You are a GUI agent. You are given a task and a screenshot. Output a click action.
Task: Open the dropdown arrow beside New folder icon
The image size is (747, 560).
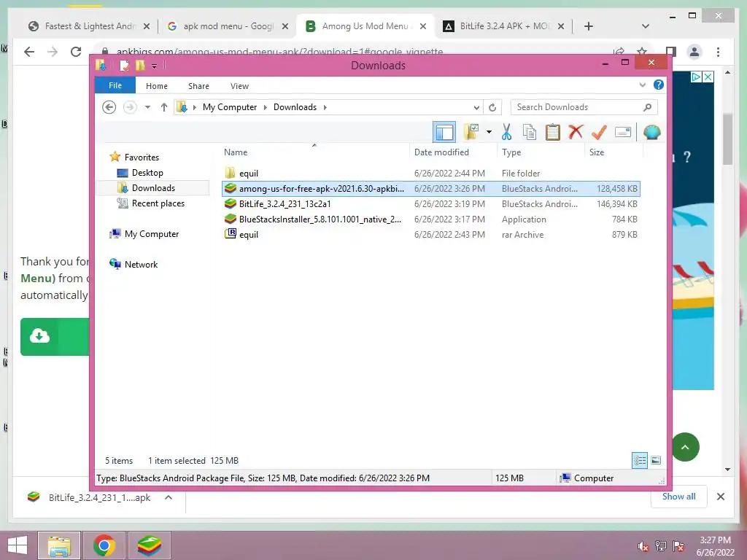[x=489, y=132]
